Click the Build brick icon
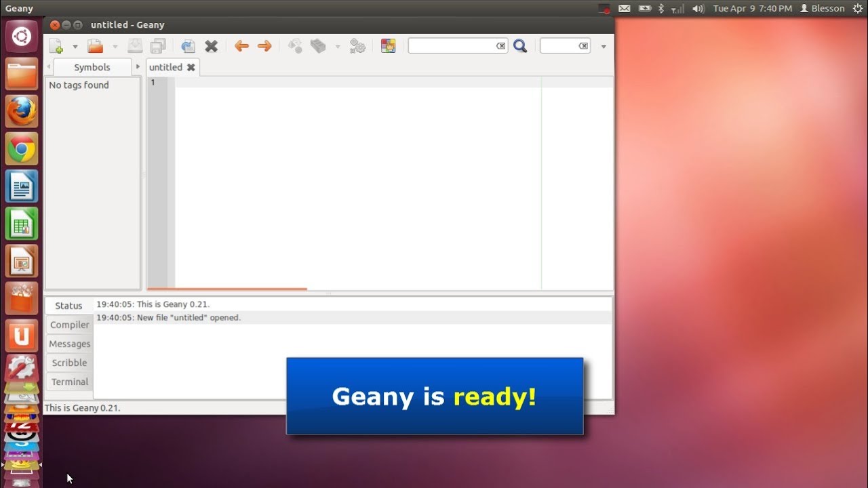The image size is (868, 488). point(318,46)
